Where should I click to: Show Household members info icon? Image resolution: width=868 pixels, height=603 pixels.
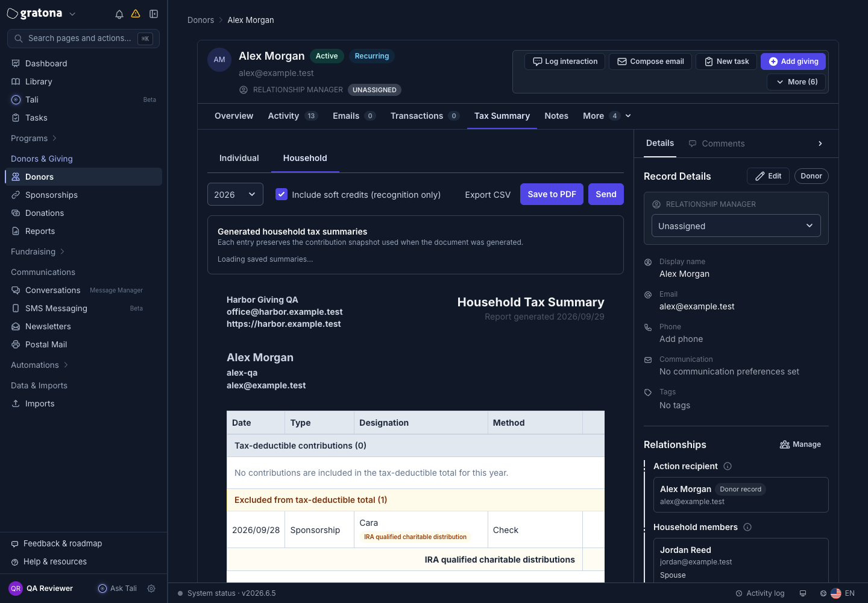tap(747, 527)
